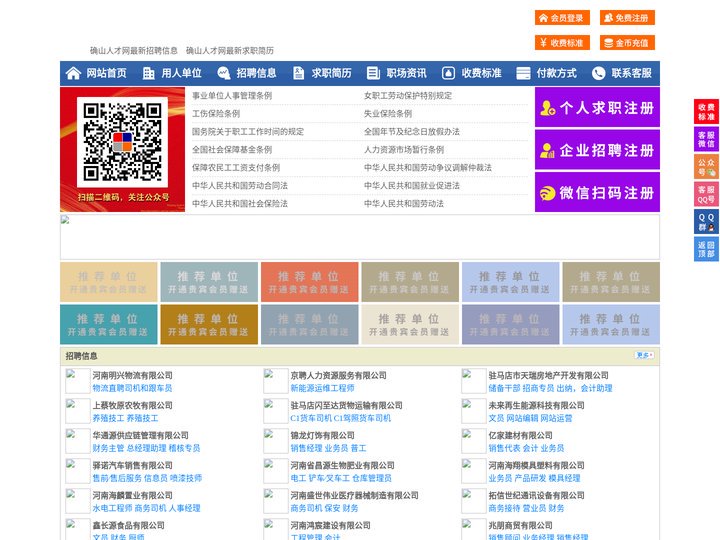Viewport: 720px width, 540px height.
Task: Open 工伤保险条例 article
Action: (216, 113)
